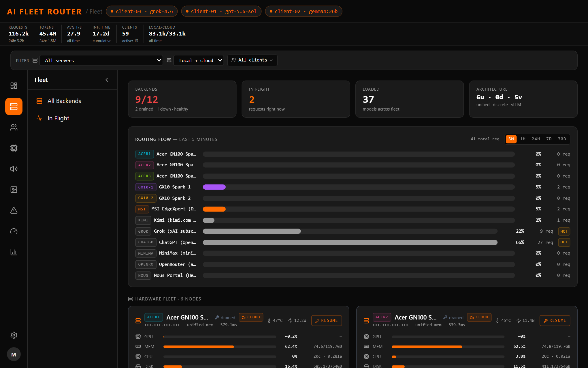Viewport: 588px width, 368px height.
Task: Click the MiniMax row label
Action: point(178,253)
